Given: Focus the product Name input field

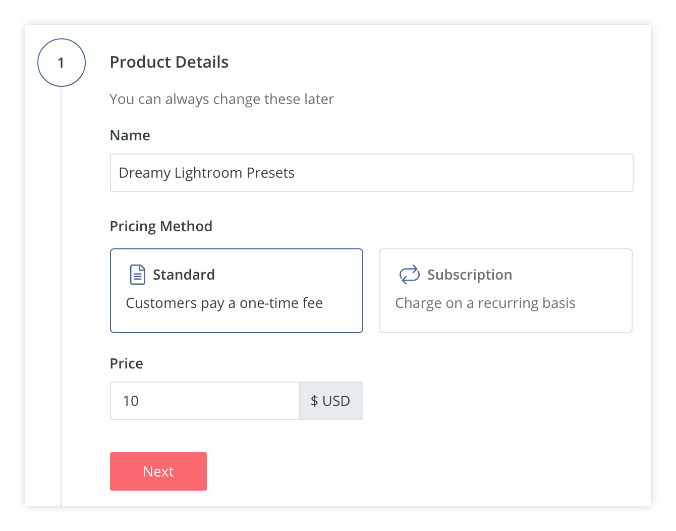Looking at the screenshot, I should point(371,172).
